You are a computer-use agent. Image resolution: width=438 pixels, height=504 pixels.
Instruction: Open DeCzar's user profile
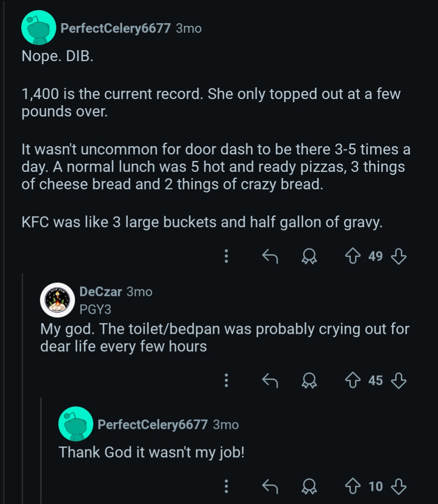[100, 292]
